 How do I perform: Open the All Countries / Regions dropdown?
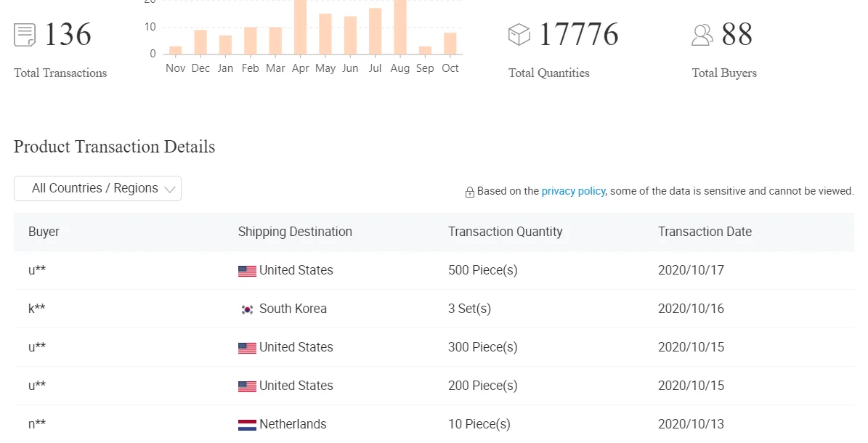pyautogui.click(x=95, y=188)
